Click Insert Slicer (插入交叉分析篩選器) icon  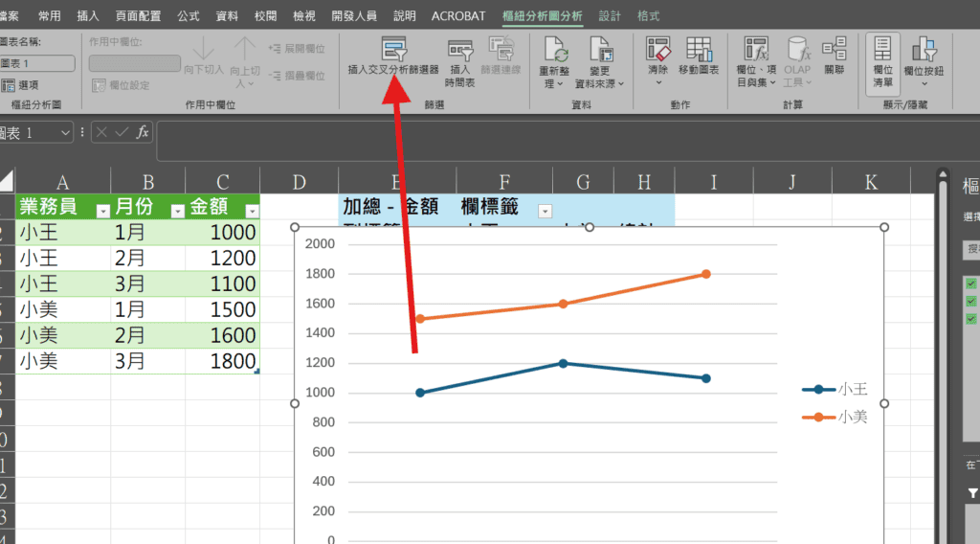point(393,50)
